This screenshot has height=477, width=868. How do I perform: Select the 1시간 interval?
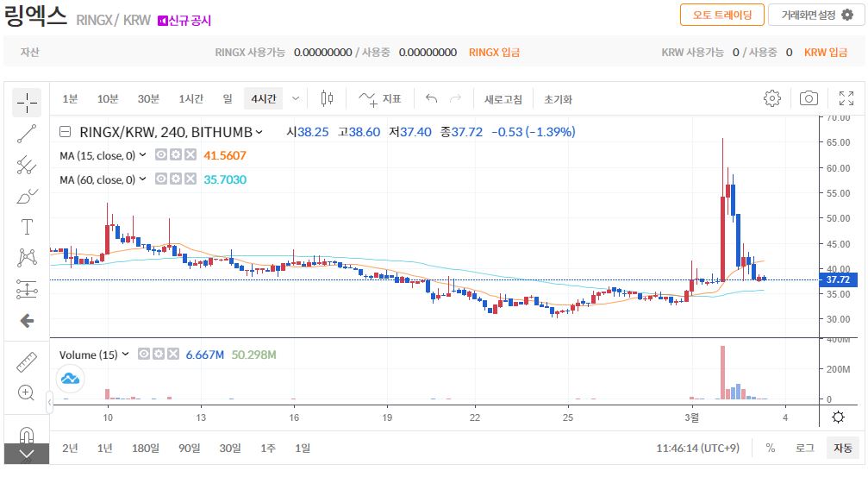191,98
